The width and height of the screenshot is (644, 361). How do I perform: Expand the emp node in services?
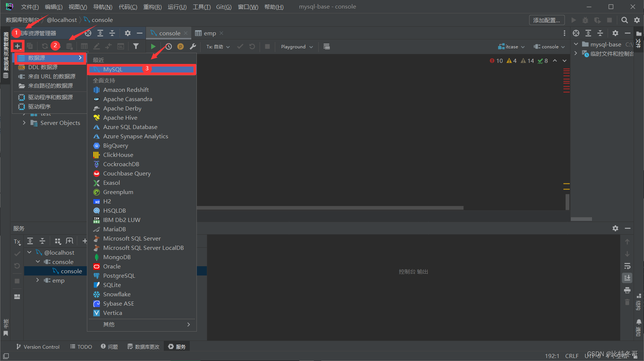point(38,280)
